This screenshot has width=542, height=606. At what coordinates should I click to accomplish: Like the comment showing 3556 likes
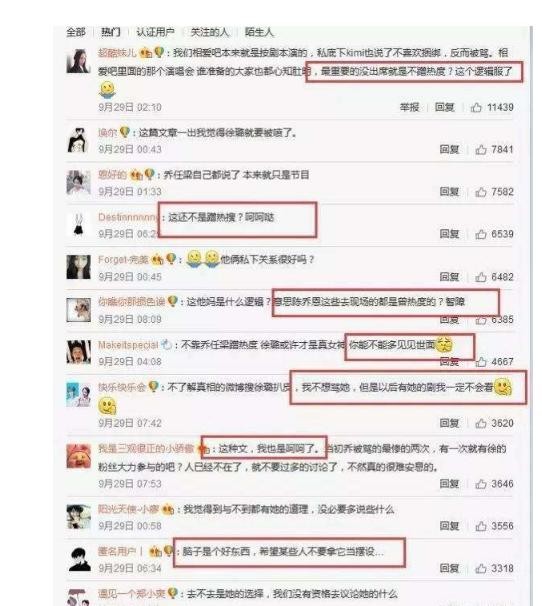point(481,526)
